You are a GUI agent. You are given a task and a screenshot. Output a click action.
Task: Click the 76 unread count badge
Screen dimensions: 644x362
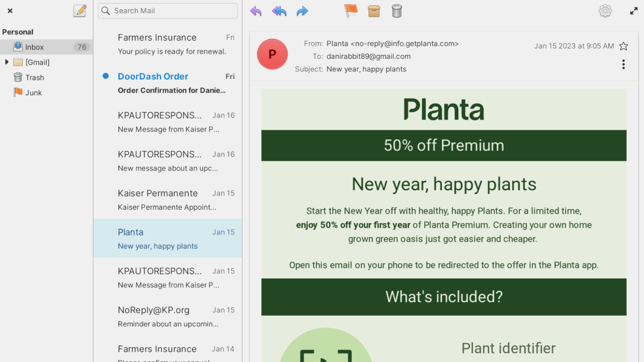point(82,47)
